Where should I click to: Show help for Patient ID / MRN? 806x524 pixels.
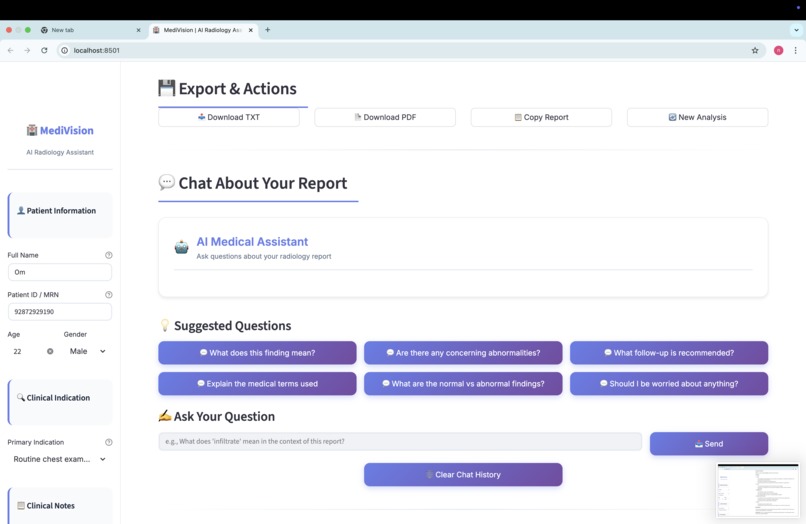(x=108, y=295)
